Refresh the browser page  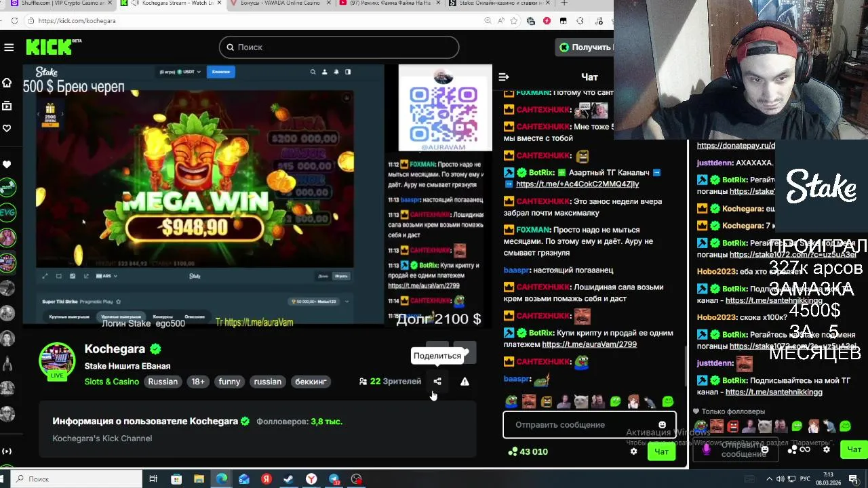pyautogui.click(x=14, y=21)
